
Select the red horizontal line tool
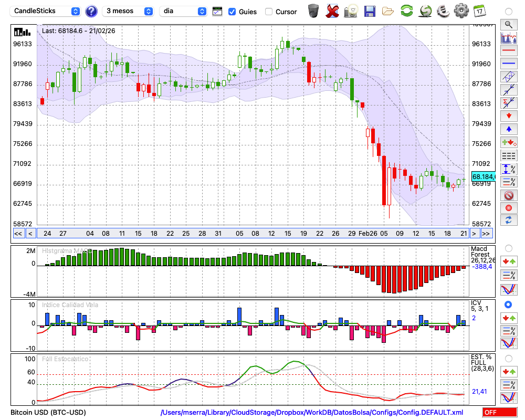click(509, 50)
